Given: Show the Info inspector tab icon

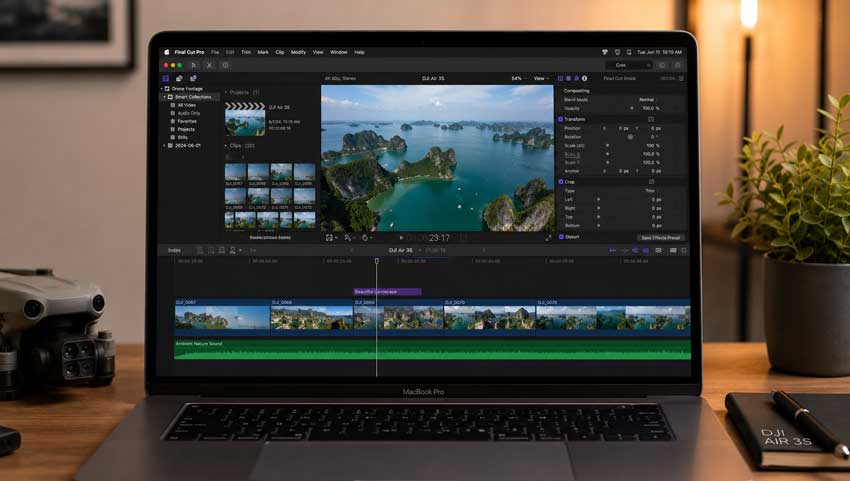Looking at the screenshot, I should (584, 78).
